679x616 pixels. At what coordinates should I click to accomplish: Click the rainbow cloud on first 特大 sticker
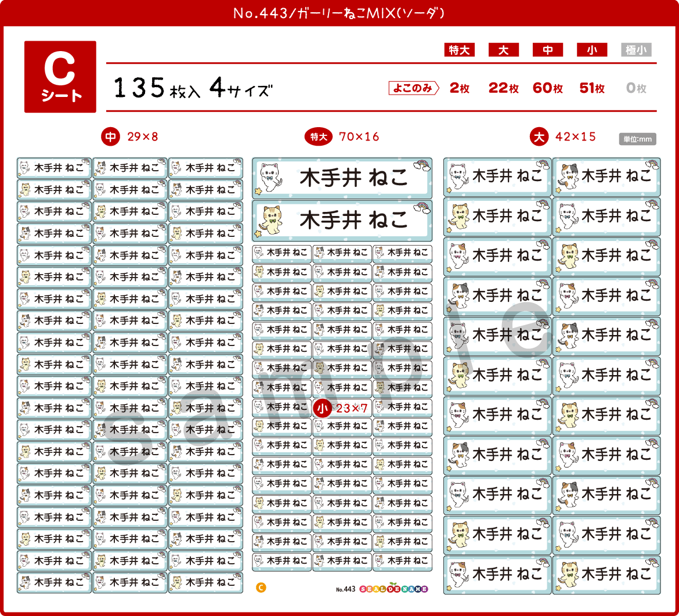point(422,165)
